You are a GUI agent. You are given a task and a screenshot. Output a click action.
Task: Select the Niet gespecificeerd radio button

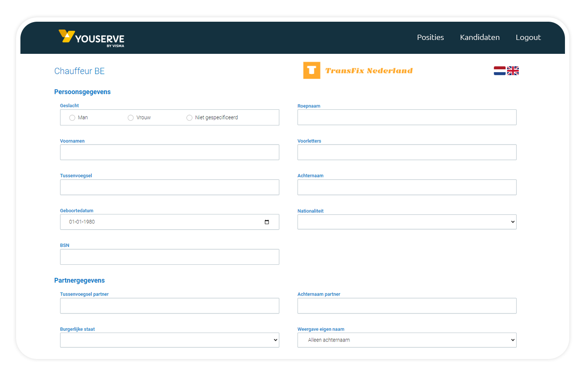tap(189, 118)
